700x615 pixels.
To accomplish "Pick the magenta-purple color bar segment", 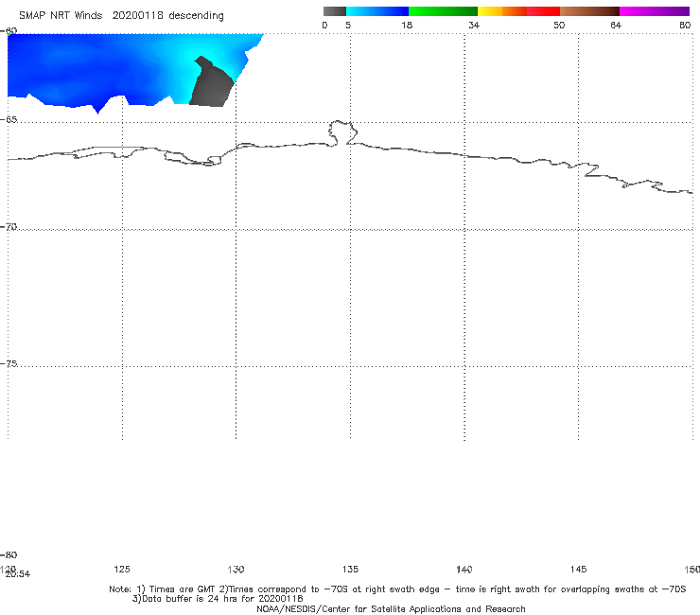I will 655,11.
